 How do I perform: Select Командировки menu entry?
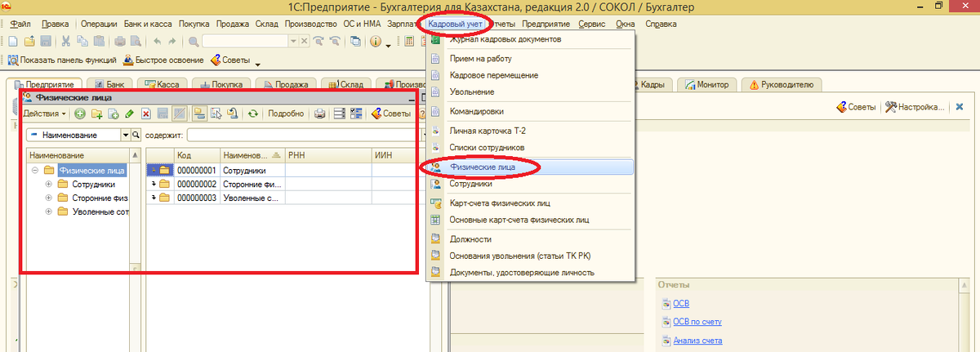[x=531, y=111]
